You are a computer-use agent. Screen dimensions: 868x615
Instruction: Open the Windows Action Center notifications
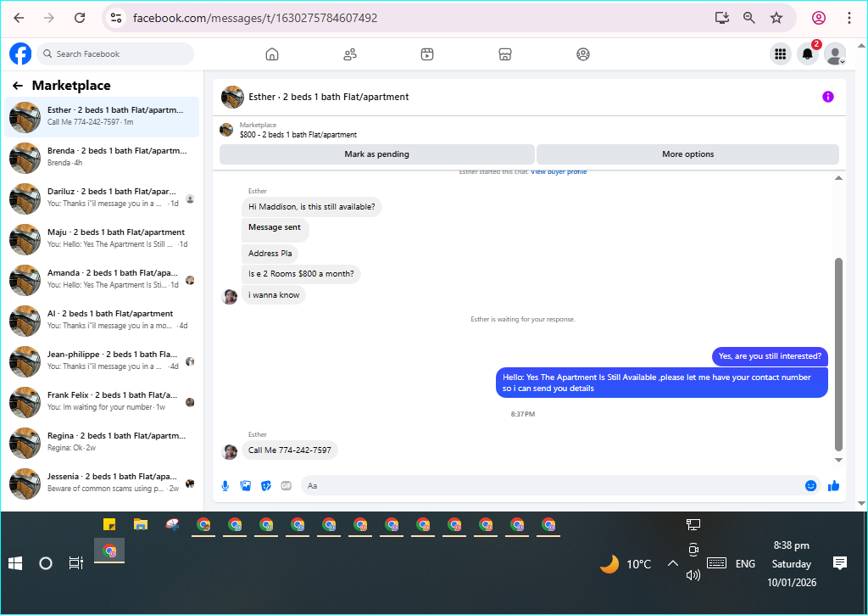840,563
